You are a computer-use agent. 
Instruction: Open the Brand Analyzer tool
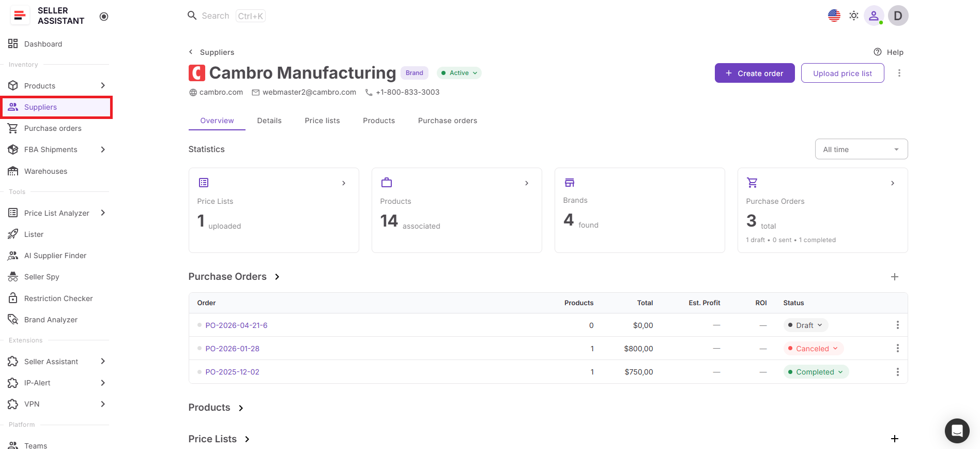point(51,320)
